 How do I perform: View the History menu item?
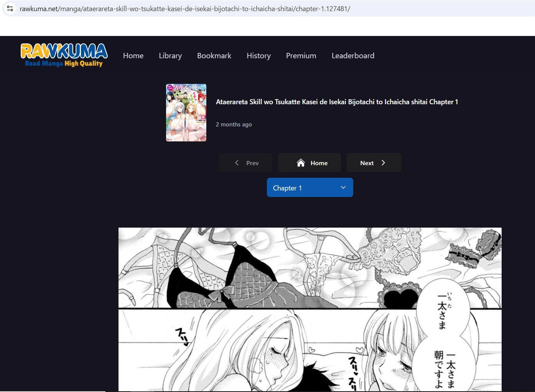(258, 56)
